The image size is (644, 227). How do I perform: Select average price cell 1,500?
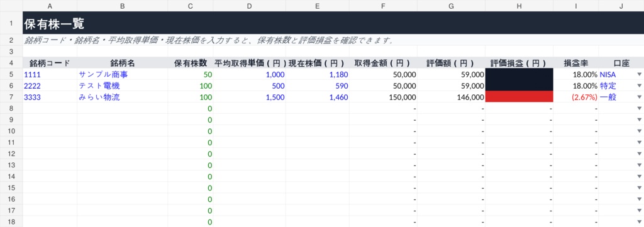pos(249,97)
